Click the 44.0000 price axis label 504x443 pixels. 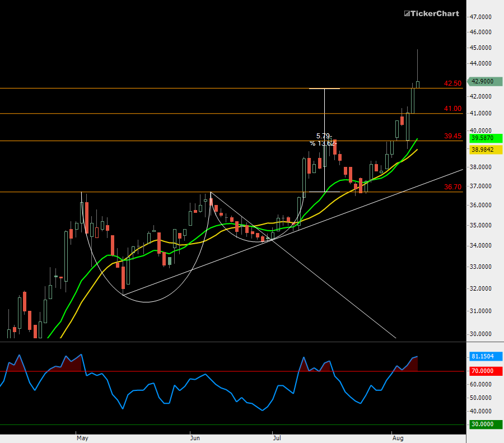click(480, 63)
